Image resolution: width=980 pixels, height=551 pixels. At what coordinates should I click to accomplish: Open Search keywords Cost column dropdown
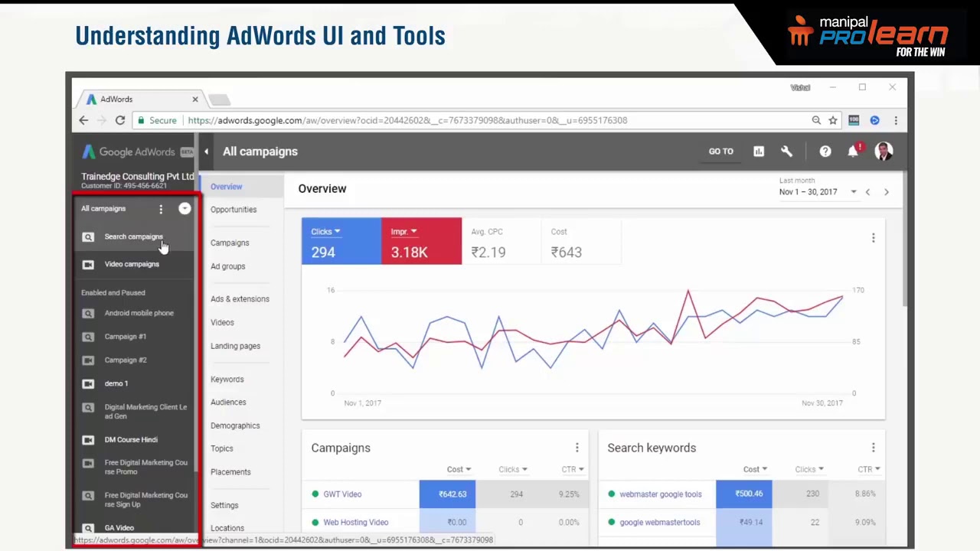click(755, 469)
